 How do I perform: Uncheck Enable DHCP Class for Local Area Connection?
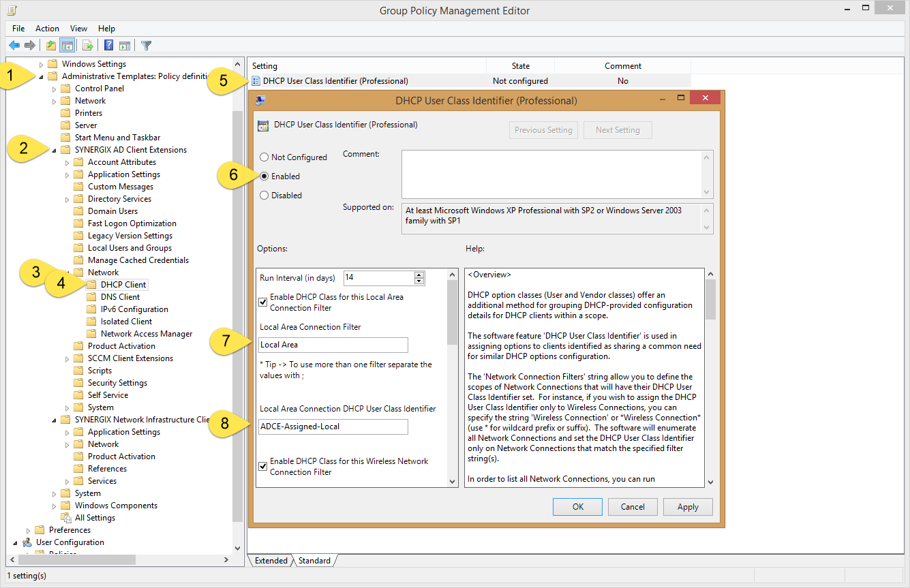[263, 303]
